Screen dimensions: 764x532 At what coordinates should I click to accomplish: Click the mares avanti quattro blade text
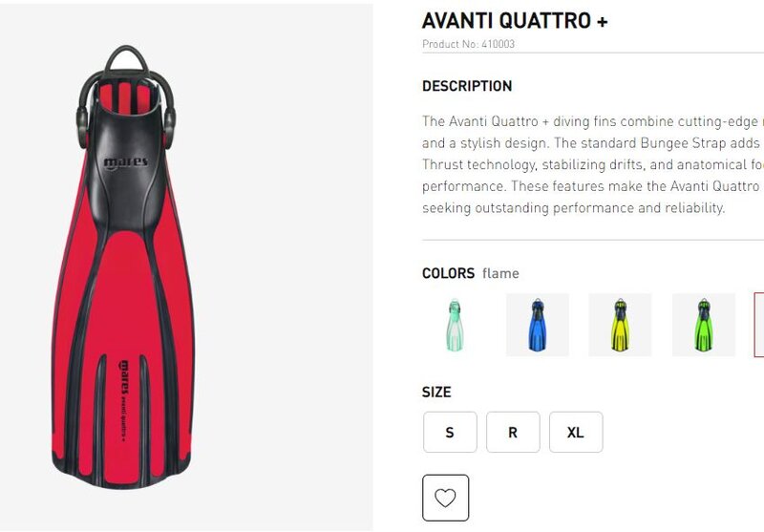pyautogui.click(x=124, y=400)
